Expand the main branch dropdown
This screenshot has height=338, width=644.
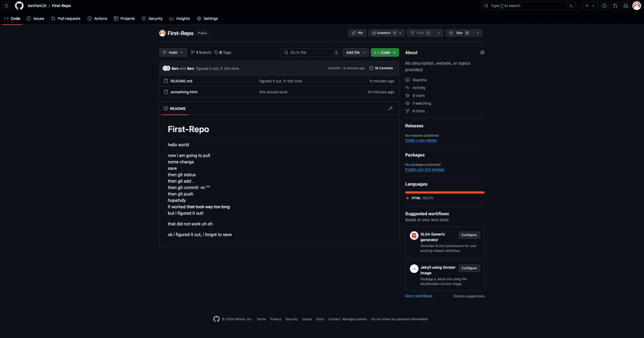tap(173, 53)
